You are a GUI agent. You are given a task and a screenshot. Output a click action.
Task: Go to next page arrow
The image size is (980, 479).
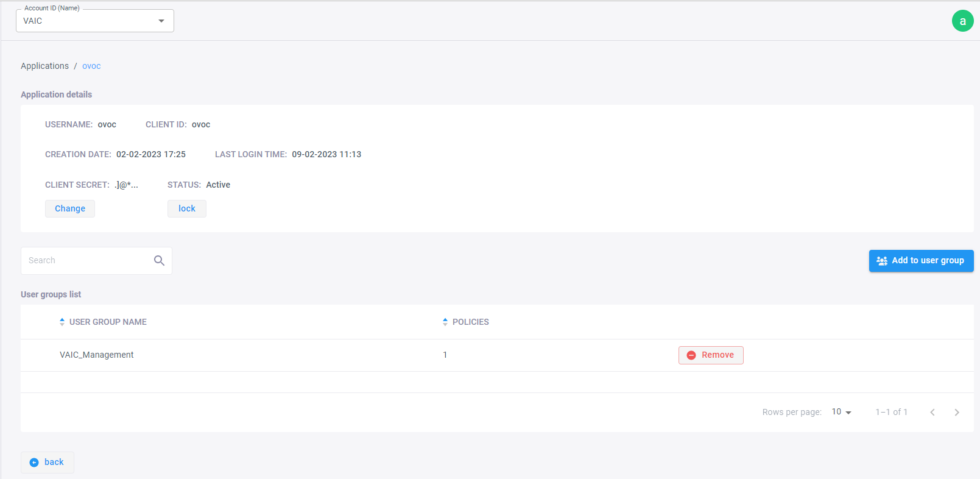click(957, 413)
